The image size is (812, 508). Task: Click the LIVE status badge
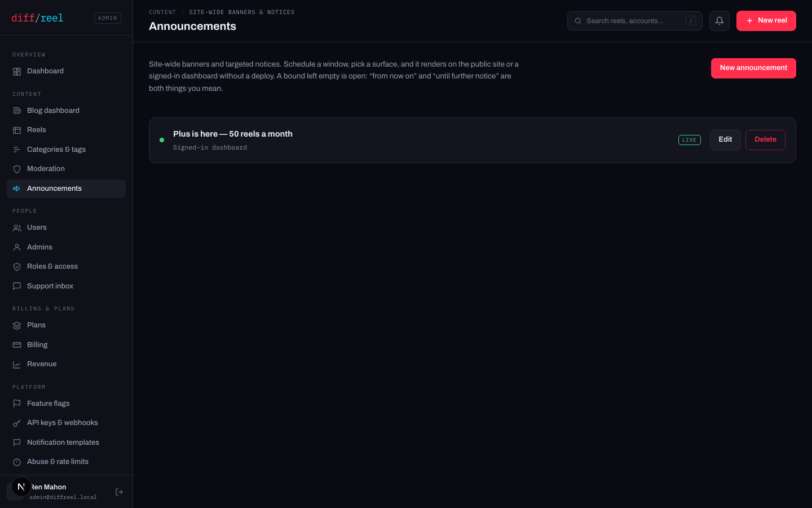[690, 140]
